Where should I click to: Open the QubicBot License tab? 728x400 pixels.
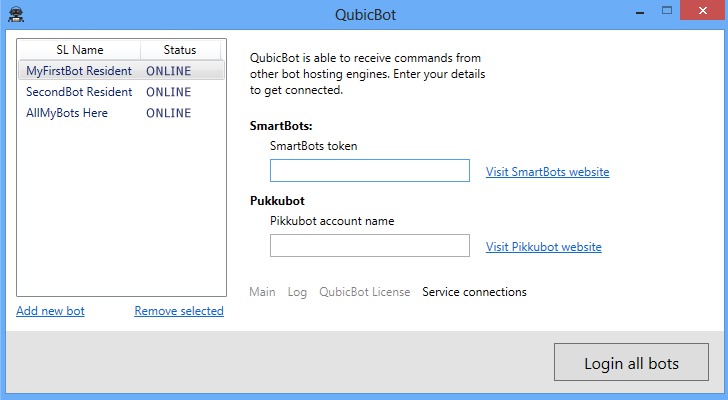(x=364, y=292)
